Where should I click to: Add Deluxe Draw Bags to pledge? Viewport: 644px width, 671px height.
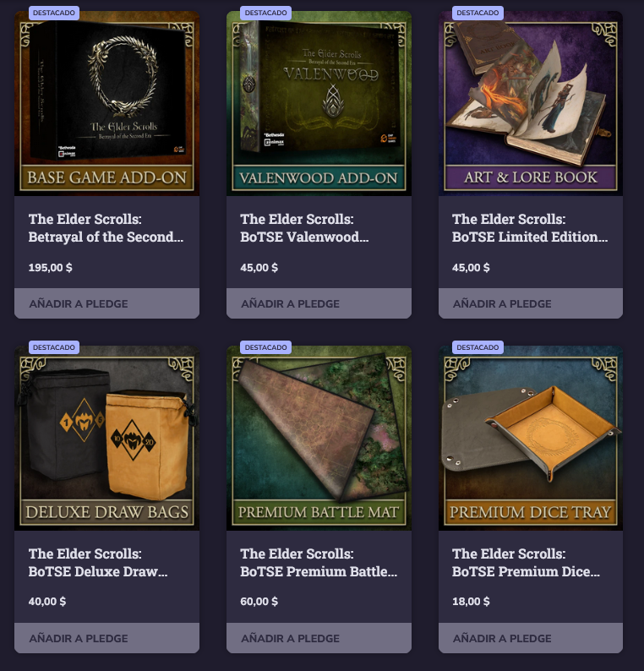106,638
